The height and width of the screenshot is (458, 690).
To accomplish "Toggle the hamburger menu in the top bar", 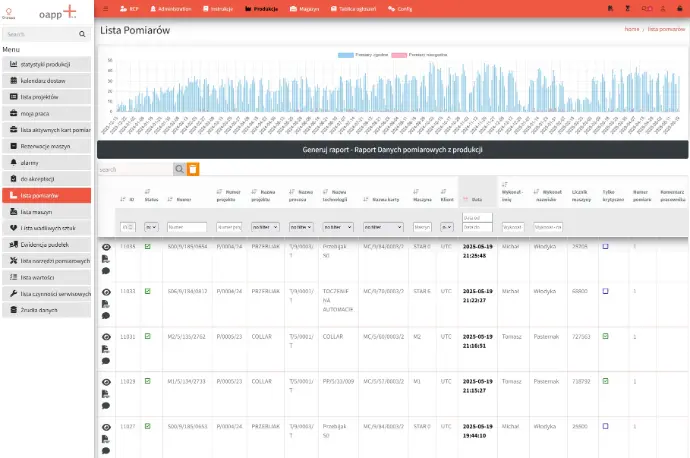I will (106, 9).
